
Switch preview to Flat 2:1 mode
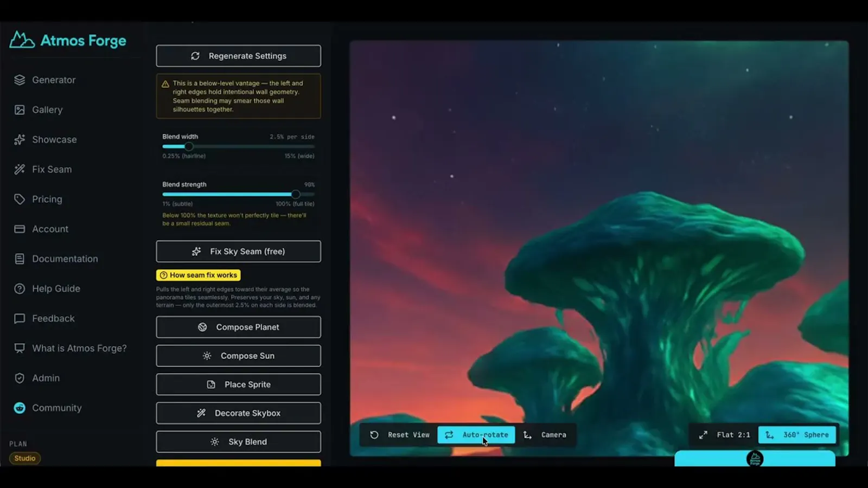tap(724, 435)
